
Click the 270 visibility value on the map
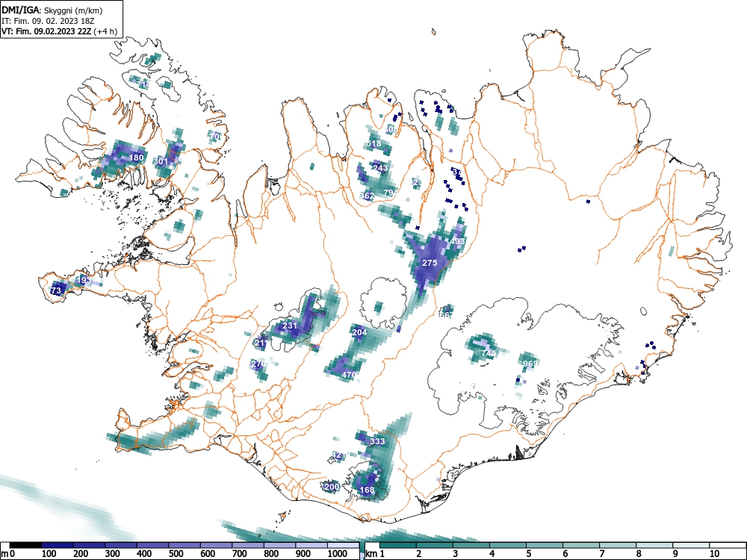(x=258, y=364)
